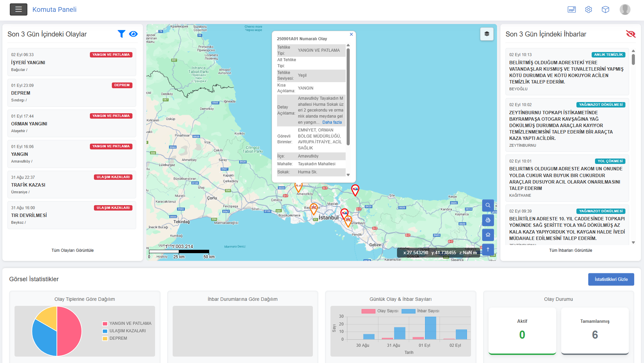Print the map with printer button

[488, 220]
